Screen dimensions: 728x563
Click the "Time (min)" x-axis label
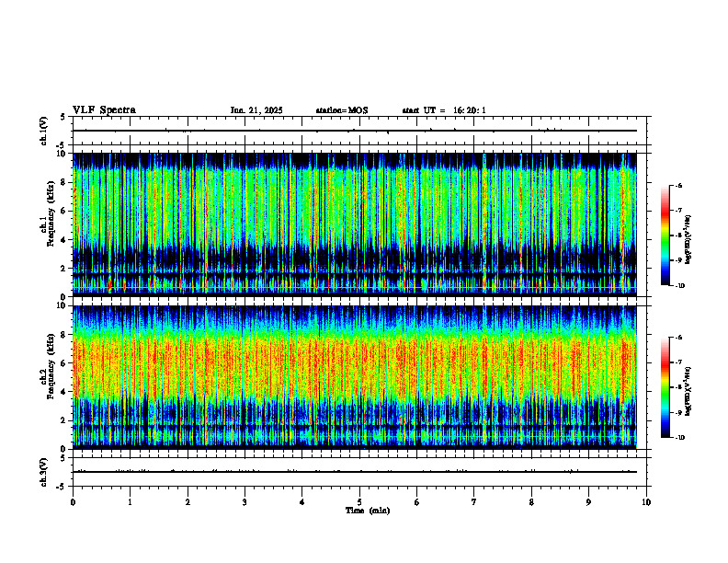click(368, 511)
